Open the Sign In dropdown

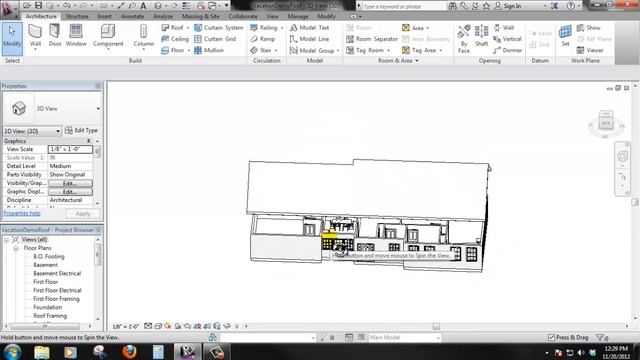pyautogui.click(x=545, y=6)
